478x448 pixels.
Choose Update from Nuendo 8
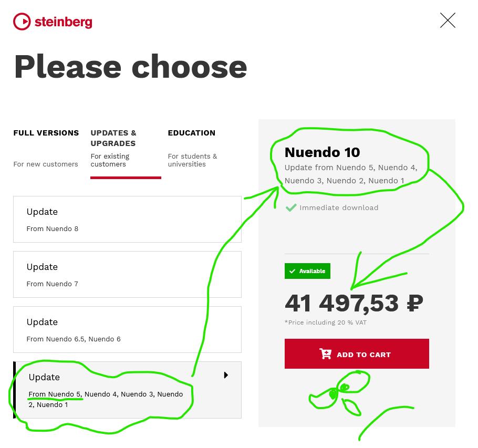pos(127,219)
